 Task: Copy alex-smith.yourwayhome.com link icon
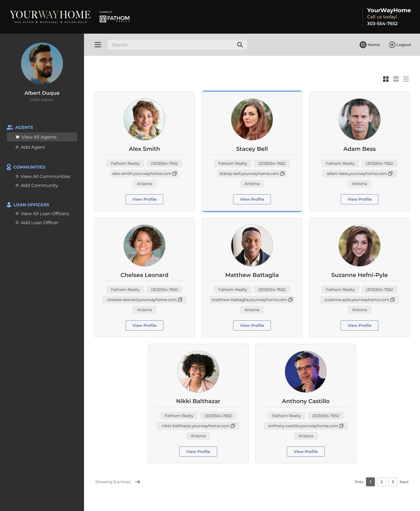click(x=175, y=174)
